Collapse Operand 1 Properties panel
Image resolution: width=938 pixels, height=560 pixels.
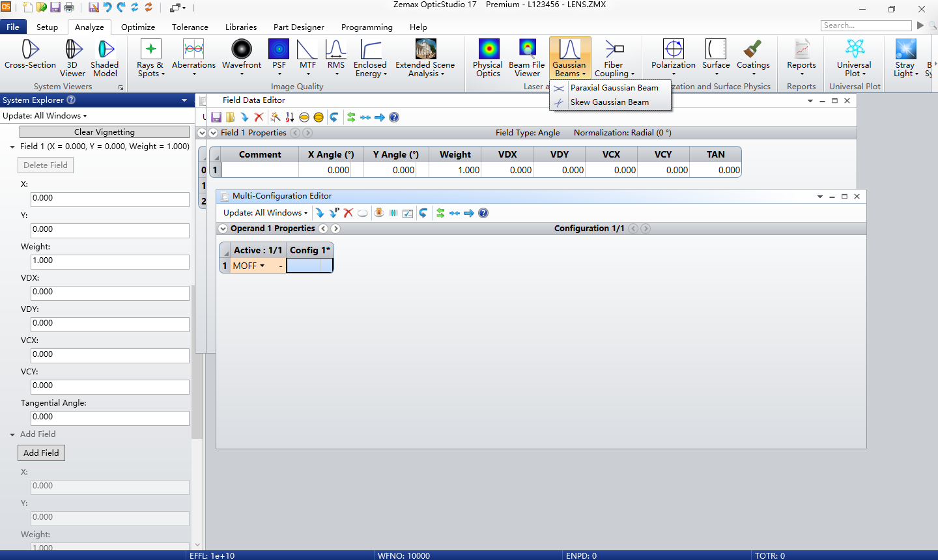pyautogui.click(x=223, y=229)
